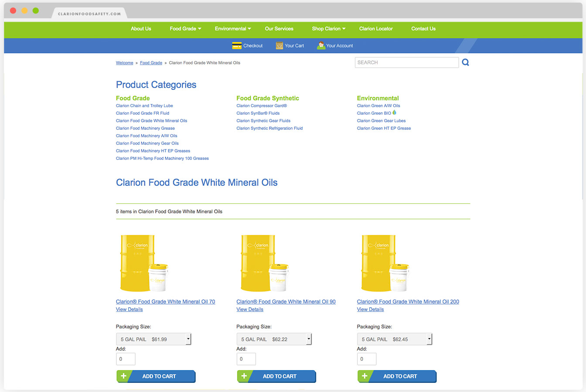The image size is (586, 392).
Task: Click the Add quantity field for Mineral Oil 70
Action: (126, 359)
